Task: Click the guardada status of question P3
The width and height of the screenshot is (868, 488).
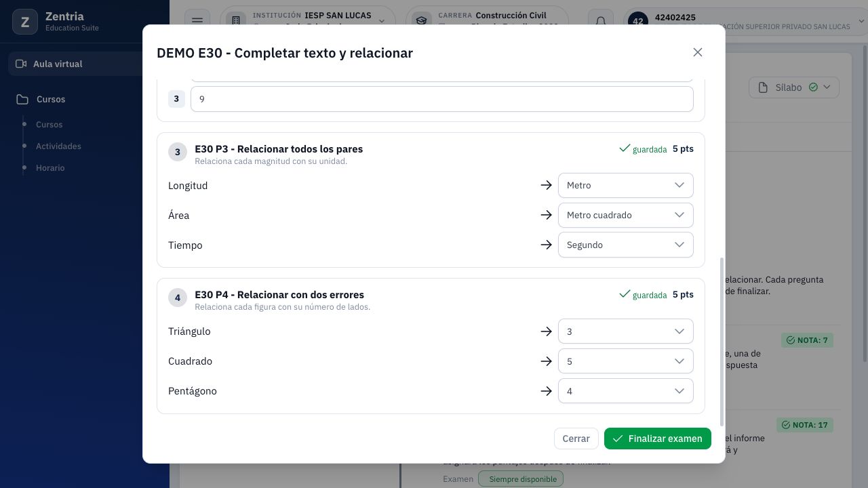Action: tap(643, 149)
